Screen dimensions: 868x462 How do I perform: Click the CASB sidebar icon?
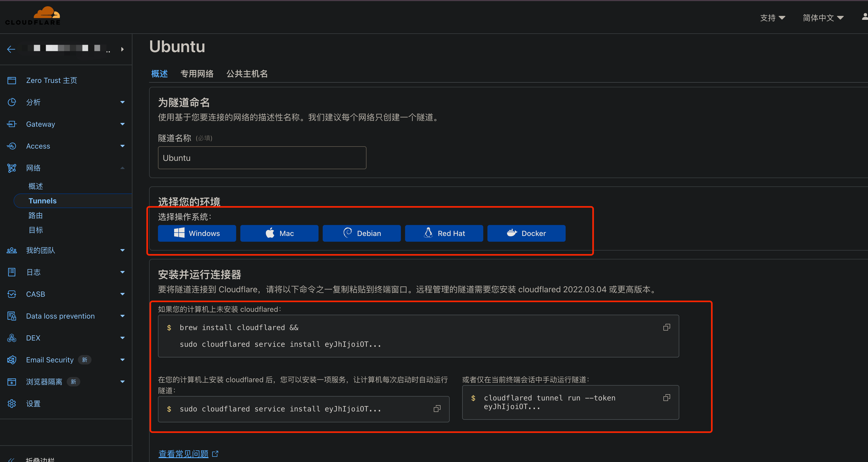[x=12, y=294]
